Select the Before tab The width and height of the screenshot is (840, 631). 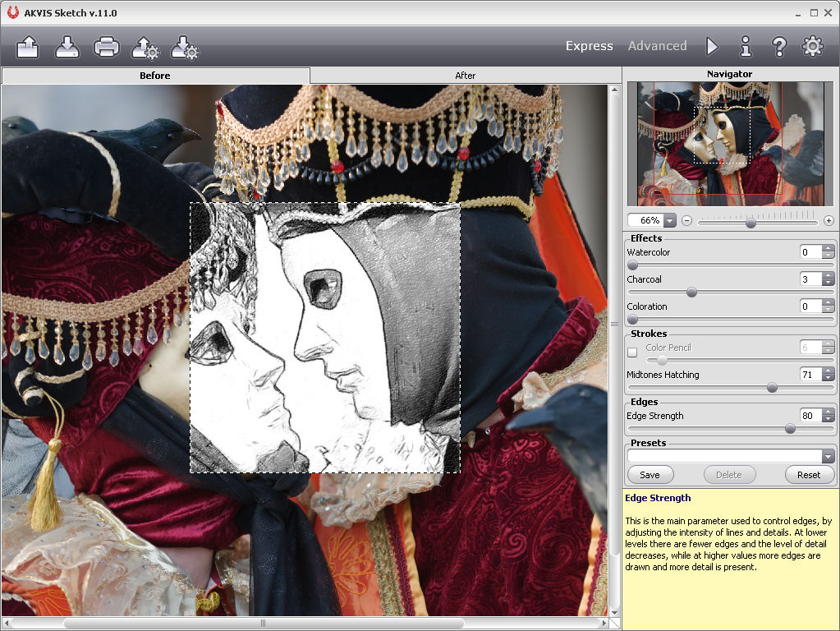click(x=155, y=76)
